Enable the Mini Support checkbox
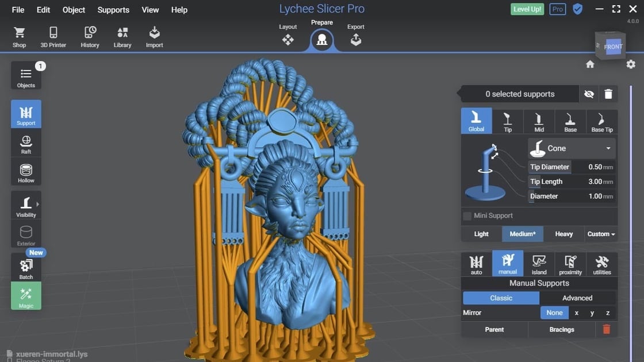The width and height of the screenshot is (644, 362). click(x=467, y=216)
